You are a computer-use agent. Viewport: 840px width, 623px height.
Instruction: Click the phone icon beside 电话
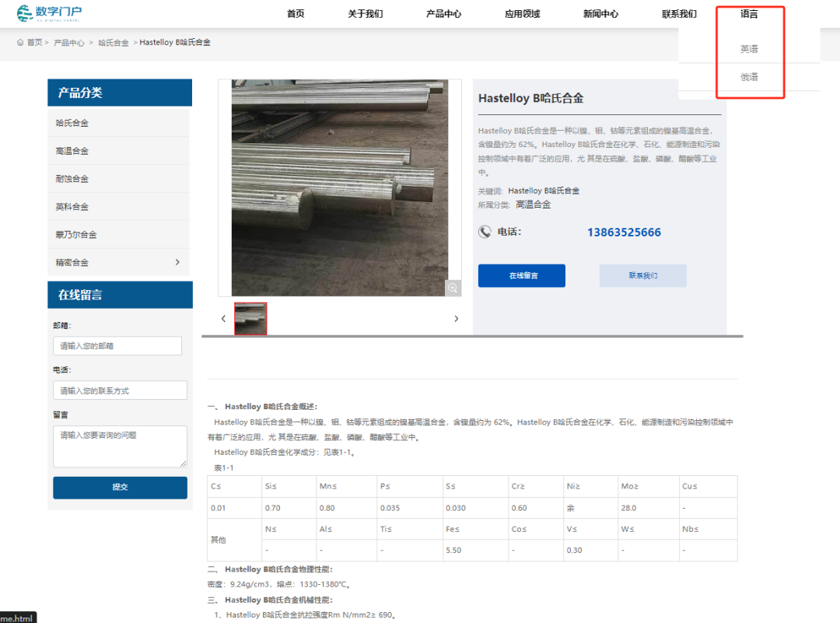485,232
